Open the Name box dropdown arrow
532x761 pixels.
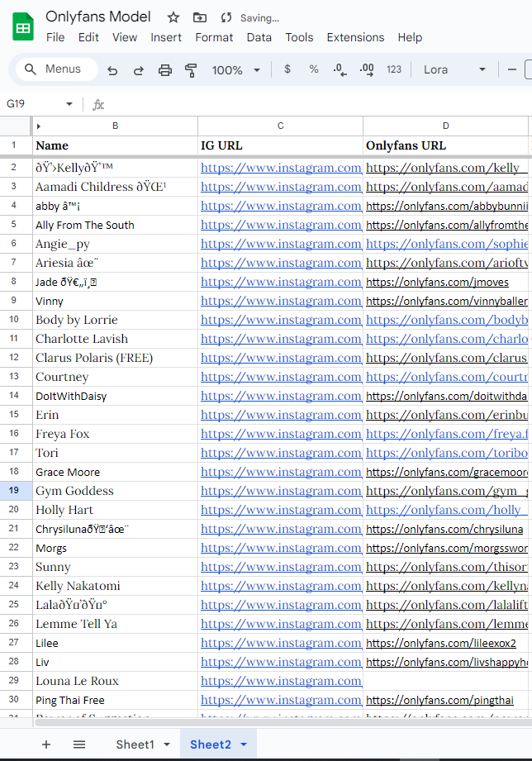point(69,104)
